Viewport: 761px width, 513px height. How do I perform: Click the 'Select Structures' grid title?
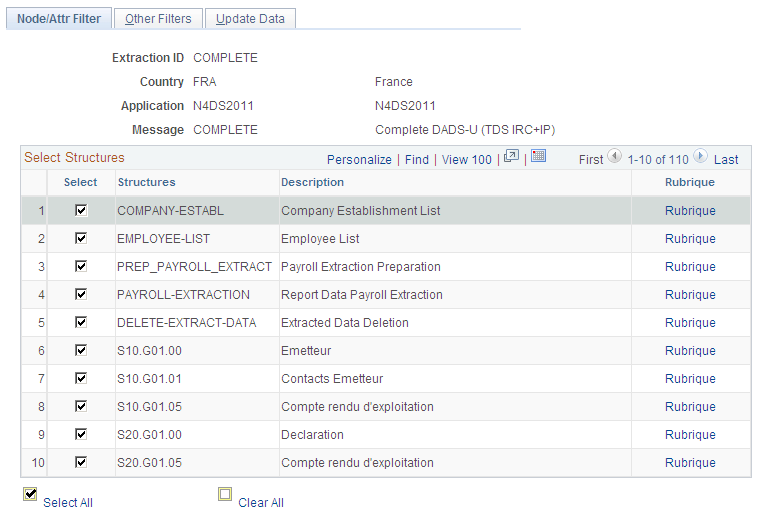coord(74,157)
